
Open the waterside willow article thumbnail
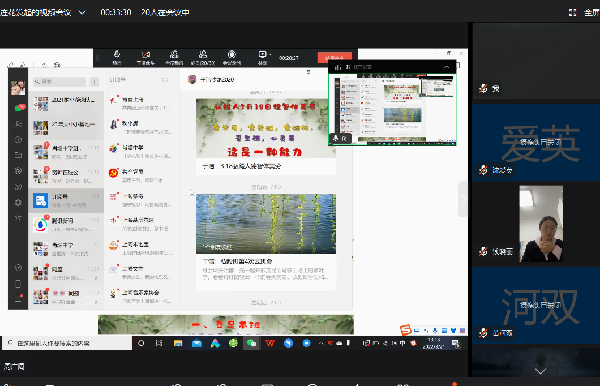(266, 224)
